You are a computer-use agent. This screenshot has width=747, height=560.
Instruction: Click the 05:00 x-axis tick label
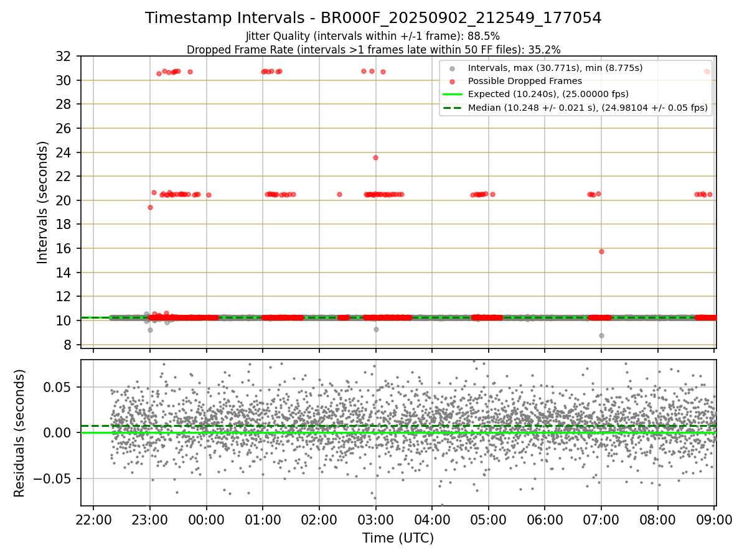pyautogui.click(x=488, y=521)
